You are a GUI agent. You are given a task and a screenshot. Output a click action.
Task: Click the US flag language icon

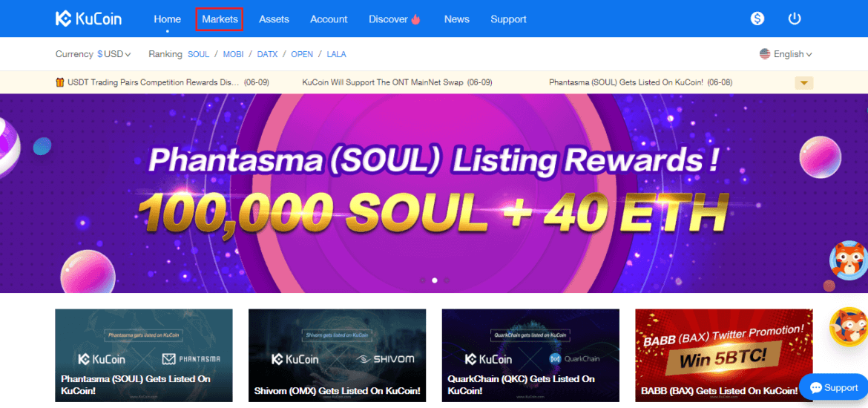tap(765, 54)
